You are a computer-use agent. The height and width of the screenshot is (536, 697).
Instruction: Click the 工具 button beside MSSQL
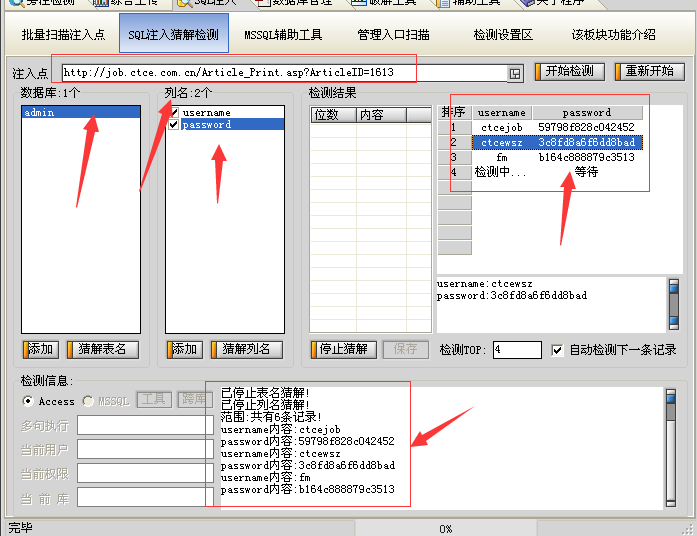coord(154,400)
